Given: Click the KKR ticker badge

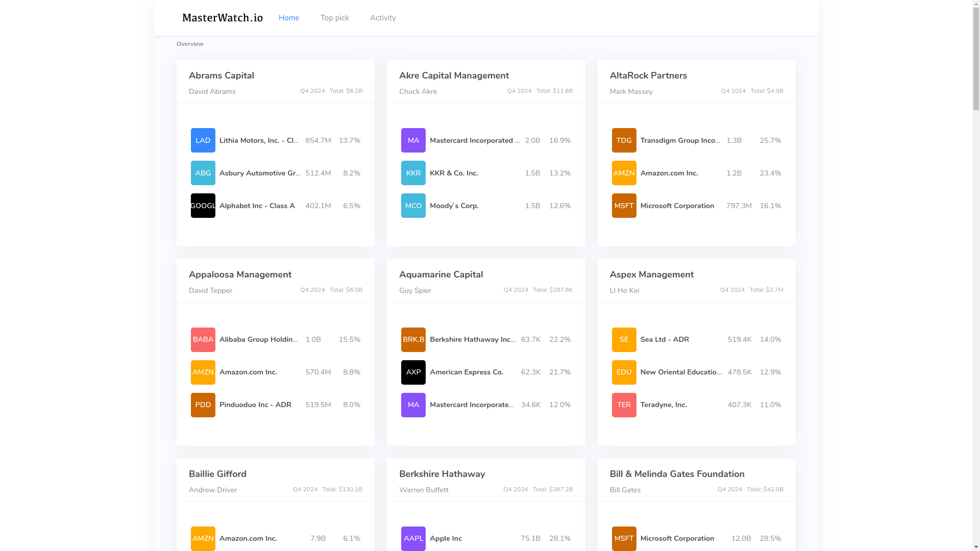Looking at the screenshot, I should [413, 173].
